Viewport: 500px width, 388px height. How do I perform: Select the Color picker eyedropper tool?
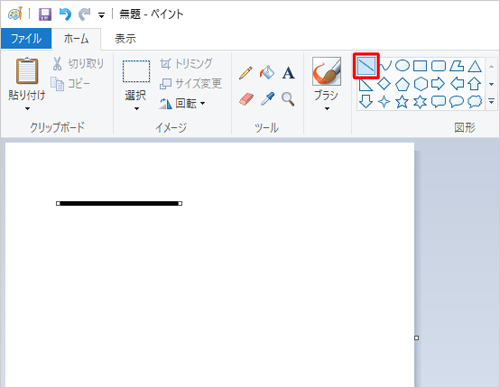pos(267,99)
